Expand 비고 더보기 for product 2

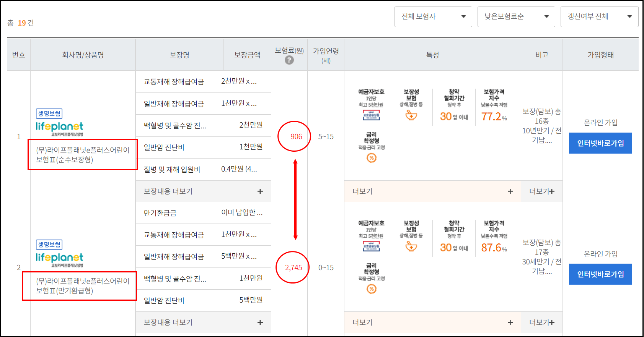click(x=542, y=322)
